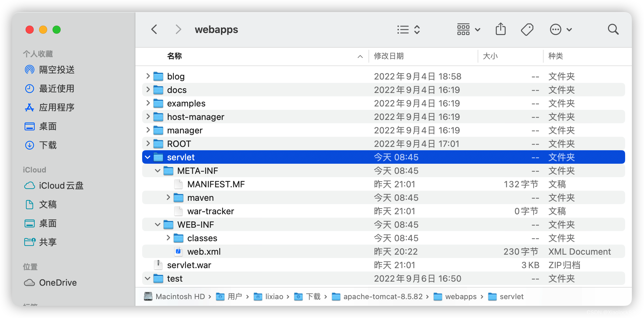Screen dimensions: 644x318
Task: Go back with the left arrow
Action: 154,30
